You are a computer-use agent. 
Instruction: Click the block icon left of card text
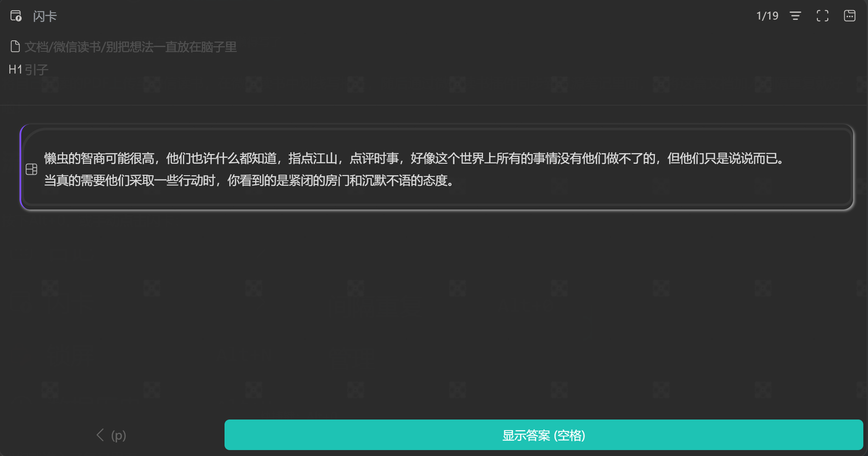coord(31,169)
